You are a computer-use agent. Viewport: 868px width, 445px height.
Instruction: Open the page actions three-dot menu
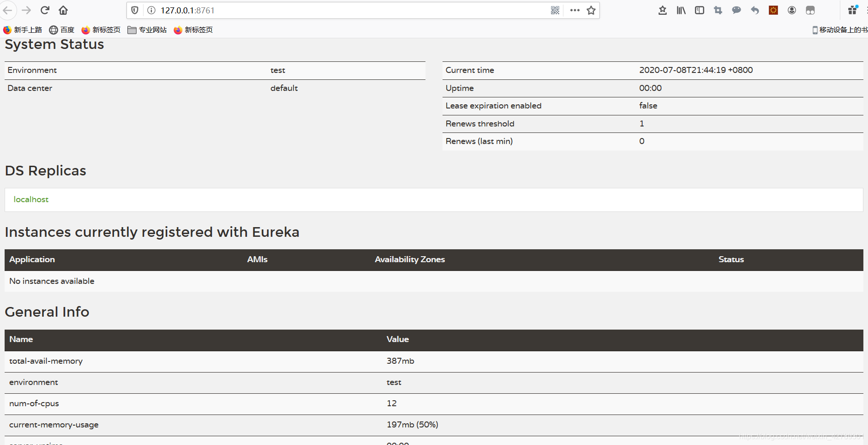pyautogui.click(x=575, y=10)
